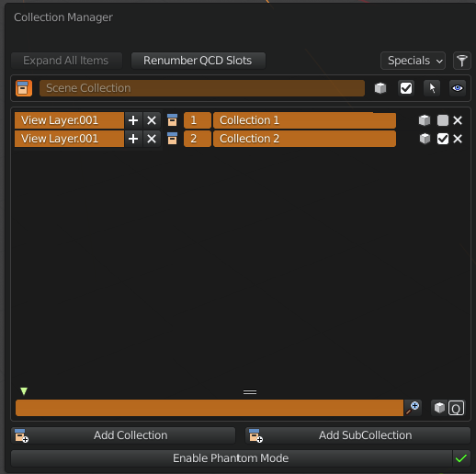Toggle filter by QCD slots icon
The width and height of the screenshot is (476, 474).
[456, 408]
